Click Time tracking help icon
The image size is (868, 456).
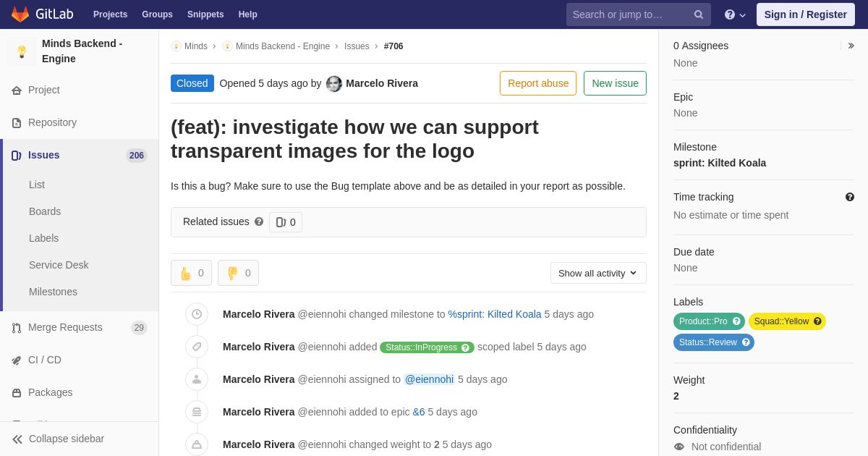coord(850,197)
